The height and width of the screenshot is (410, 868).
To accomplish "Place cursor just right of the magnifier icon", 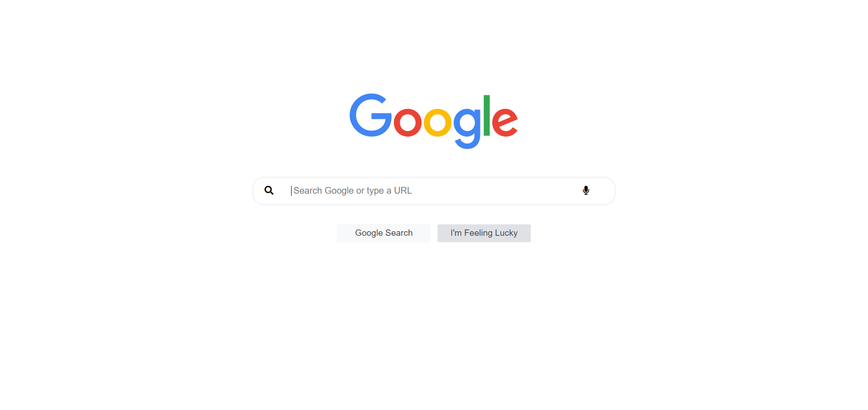I will coord(283,191).
